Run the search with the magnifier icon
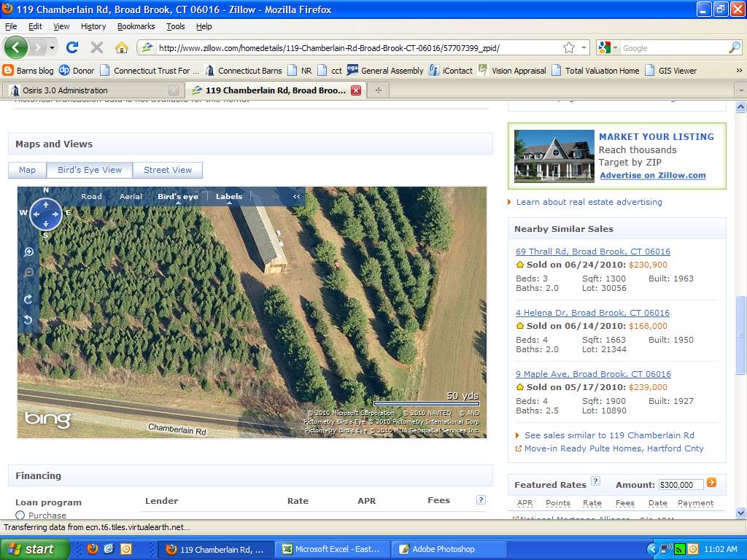This screenshot has width=747, height=560. pos(735,47)
